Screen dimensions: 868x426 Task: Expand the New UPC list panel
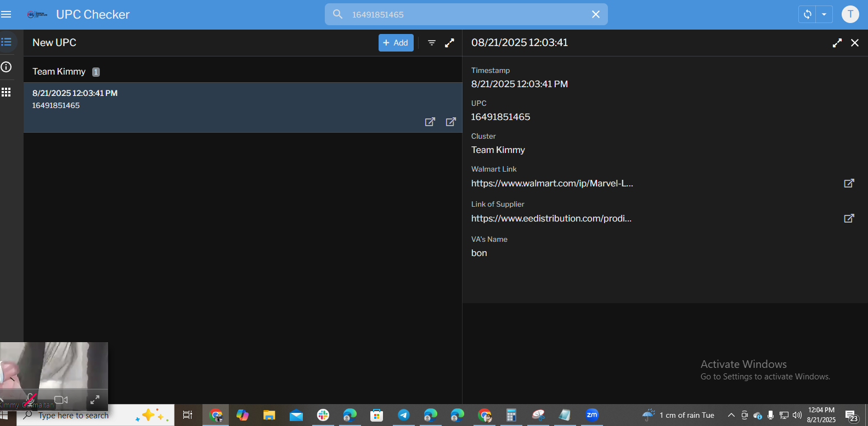coord(449,43)
